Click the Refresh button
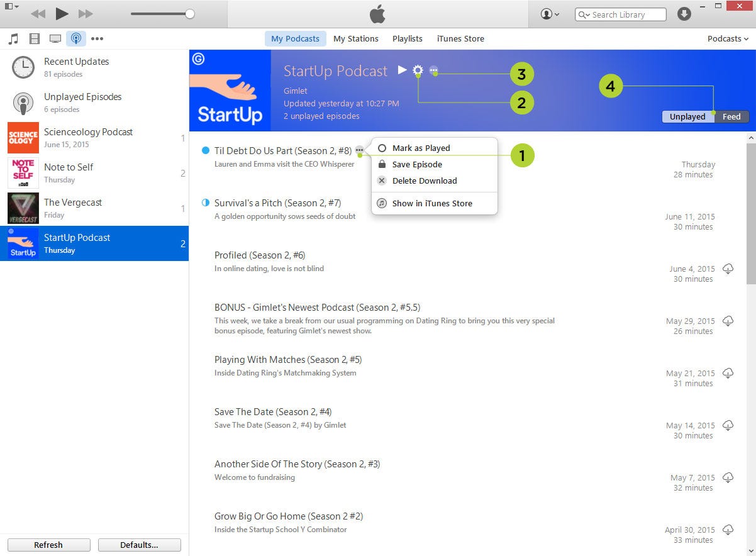The image size is (756, 556). coord(48,545)
